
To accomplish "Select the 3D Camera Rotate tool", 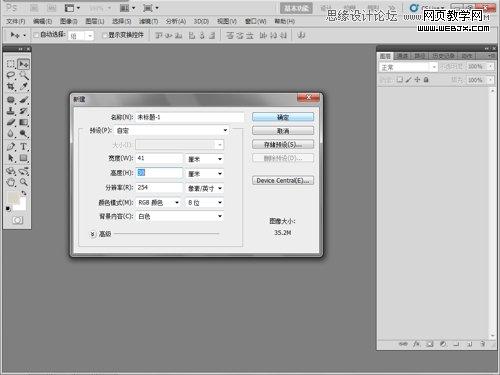I will click(23, 171).
